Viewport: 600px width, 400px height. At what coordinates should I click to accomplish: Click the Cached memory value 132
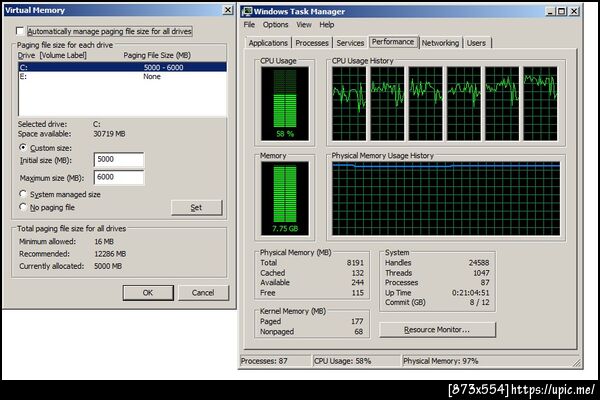pyautogui.click(x=357, y=273)
